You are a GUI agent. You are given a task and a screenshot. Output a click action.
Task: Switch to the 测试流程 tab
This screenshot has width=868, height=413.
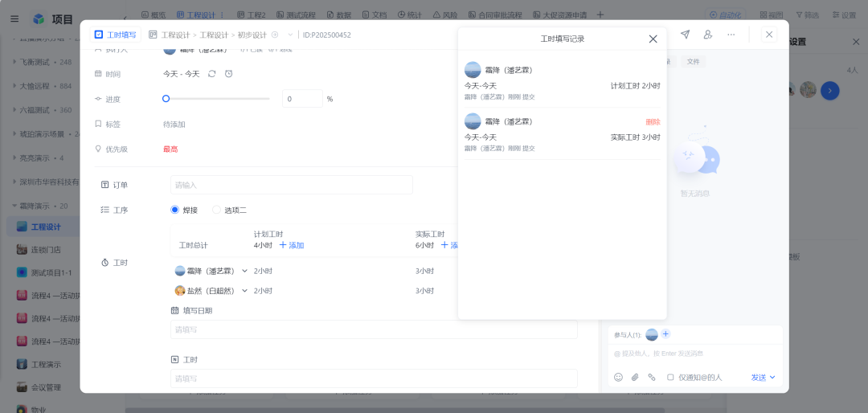(297, 15)
